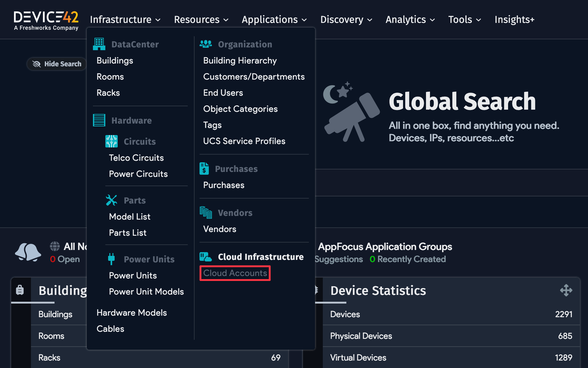The image size is (588, 368).
Task: Click the Power Units plug icon
Action: coord(111,259)
